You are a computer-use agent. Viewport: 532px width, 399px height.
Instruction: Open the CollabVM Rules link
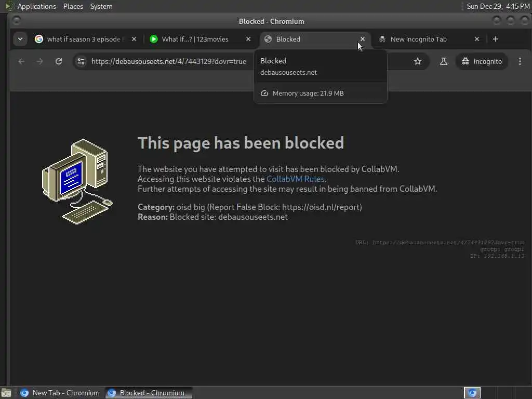point(295,179)
